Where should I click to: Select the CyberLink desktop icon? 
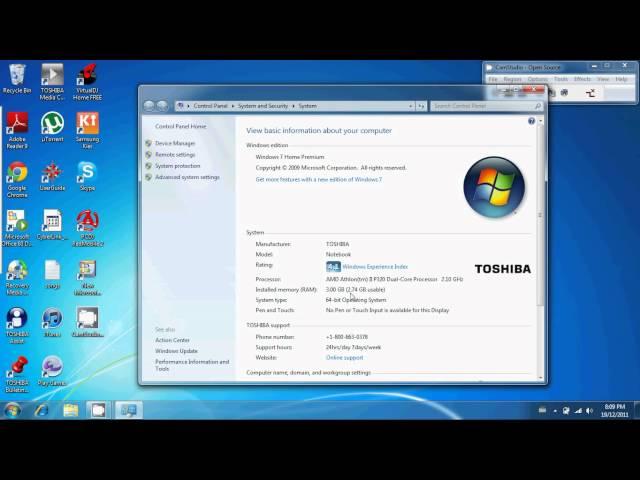click(52, 224)
